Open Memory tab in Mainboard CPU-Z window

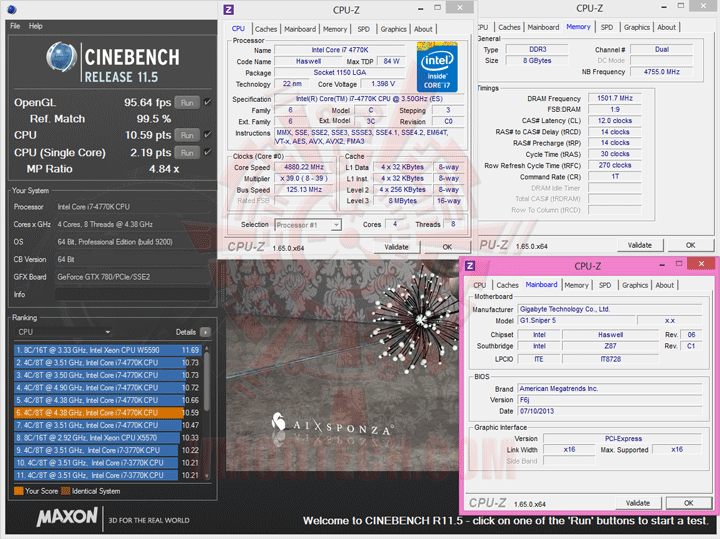click(576, 285)
